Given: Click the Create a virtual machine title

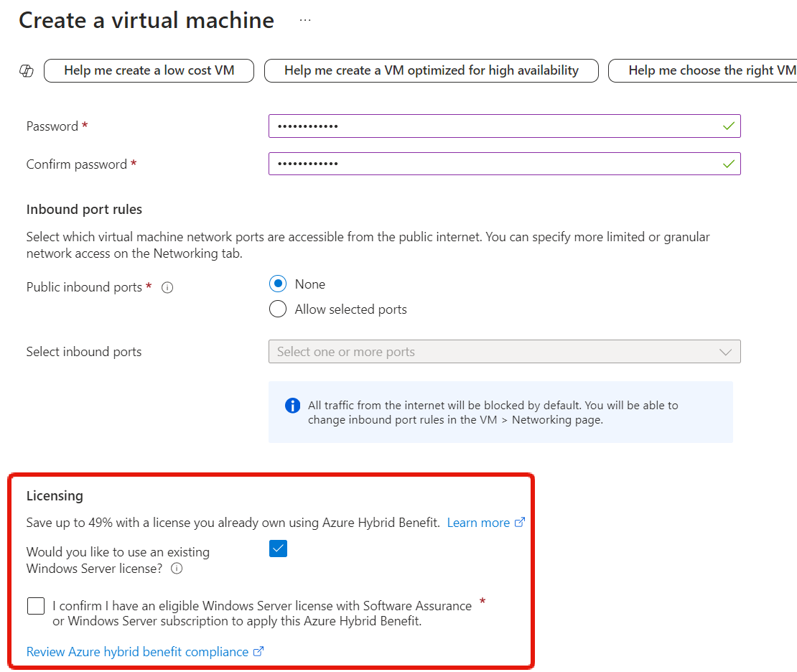Looking at the screenshot, I should 146,20.
